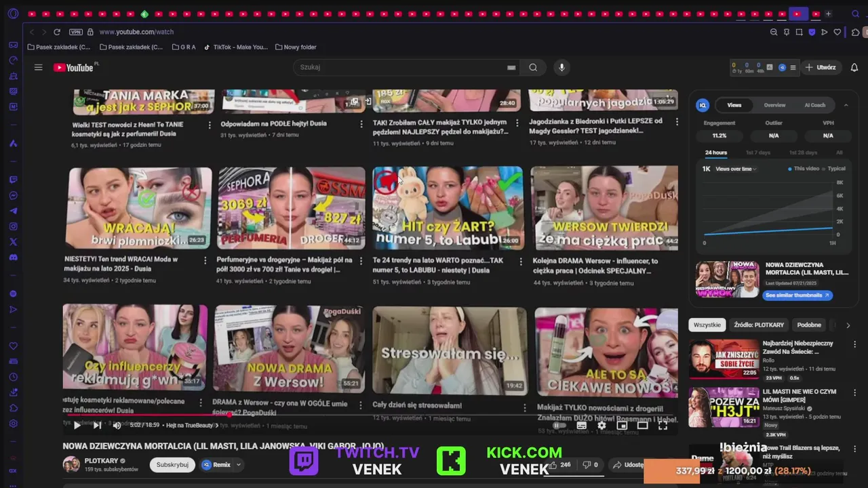The image size is (868, 488).
Task: Open the Opera menu logo
Action: coord(13,14)
